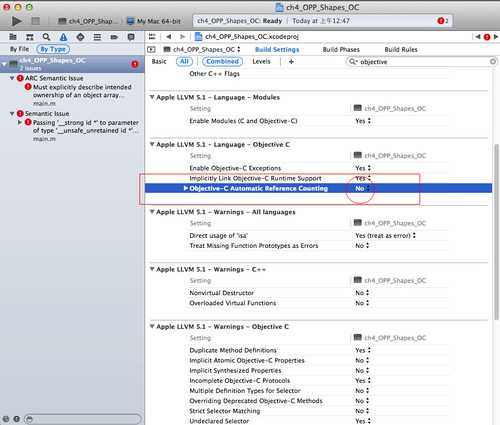Change Nonvirtual Destructor value
500x425 pixels.
click(362, 293)
